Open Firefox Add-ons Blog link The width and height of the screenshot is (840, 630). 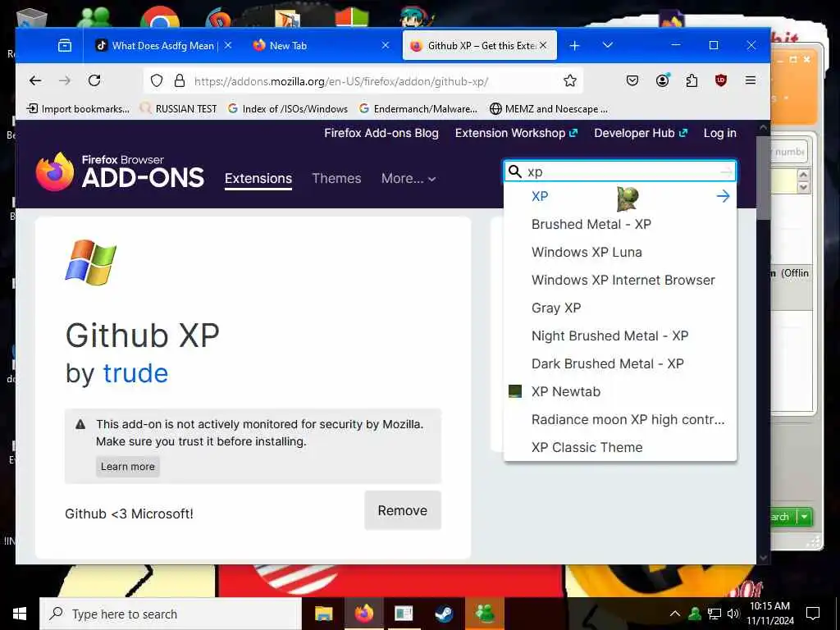(381, 133)
